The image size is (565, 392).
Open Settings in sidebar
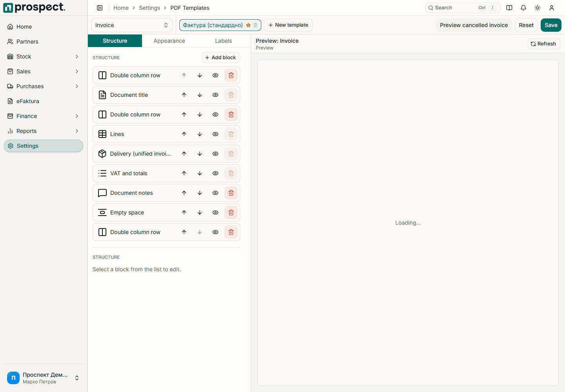coord(44,146)
